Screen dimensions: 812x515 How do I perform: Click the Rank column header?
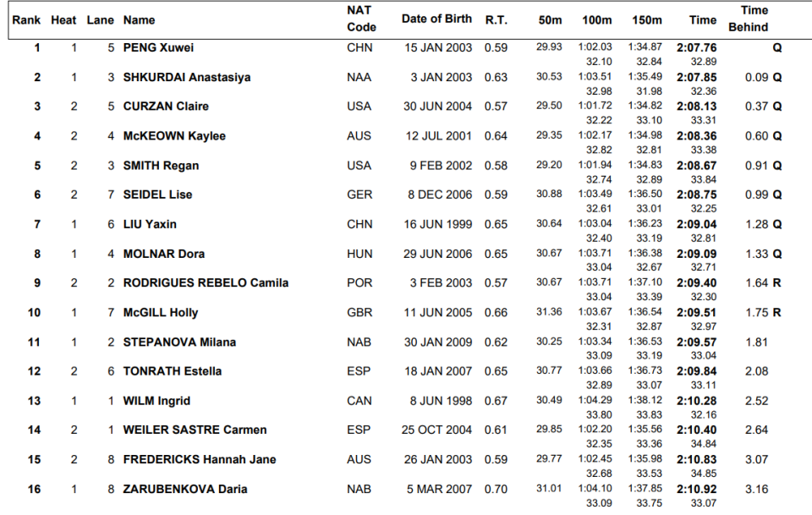coord(26,20)
